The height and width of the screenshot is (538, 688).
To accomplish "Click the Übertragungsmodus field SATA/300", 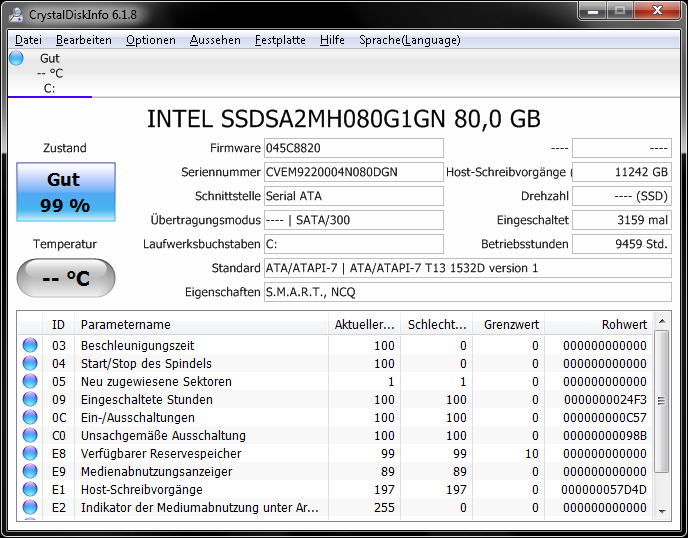I will pyautogui.click(x=354, y=220).
